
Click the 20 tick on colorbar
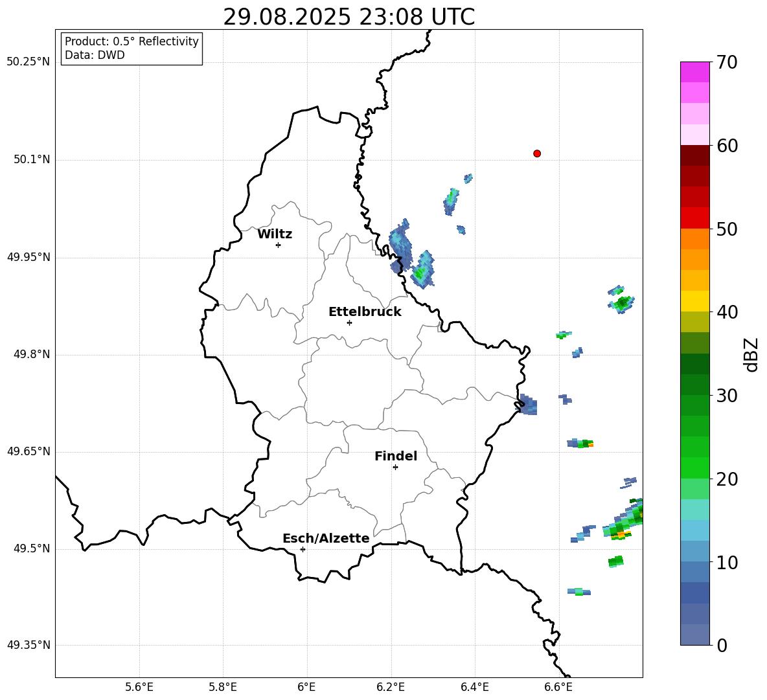tap(727, 479)
